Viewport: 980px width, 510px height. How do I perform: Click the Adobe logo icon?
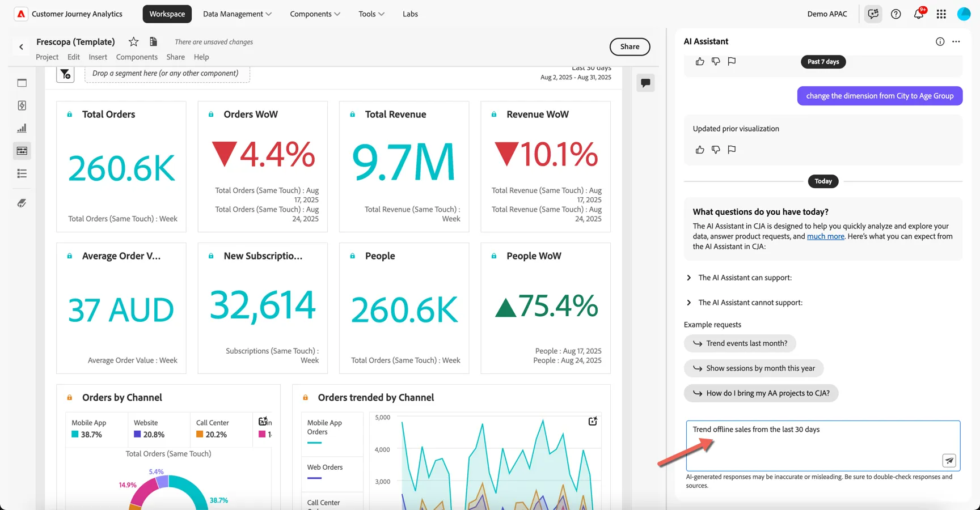(x=21, y=14)
